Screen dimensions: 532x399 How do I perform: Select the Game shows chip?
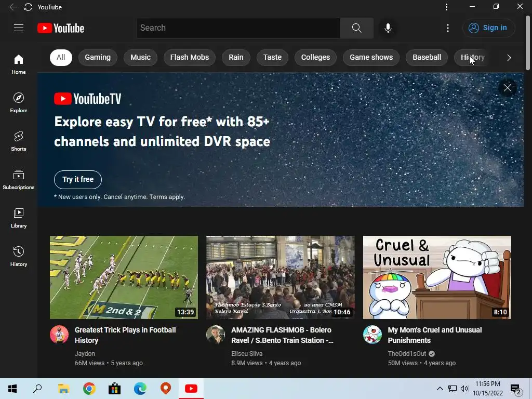371,57
